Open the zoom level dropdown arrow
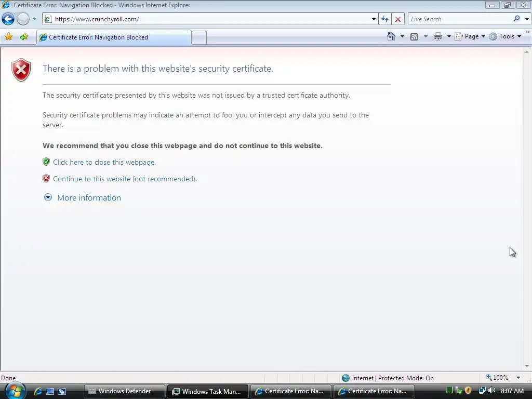The width and height of the screenshot is (532, 399). 518,378
